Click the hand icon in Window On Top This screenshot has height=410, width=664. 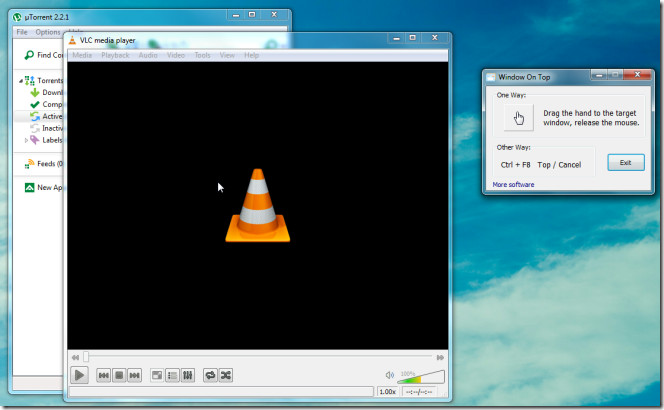tap(519, 118)
